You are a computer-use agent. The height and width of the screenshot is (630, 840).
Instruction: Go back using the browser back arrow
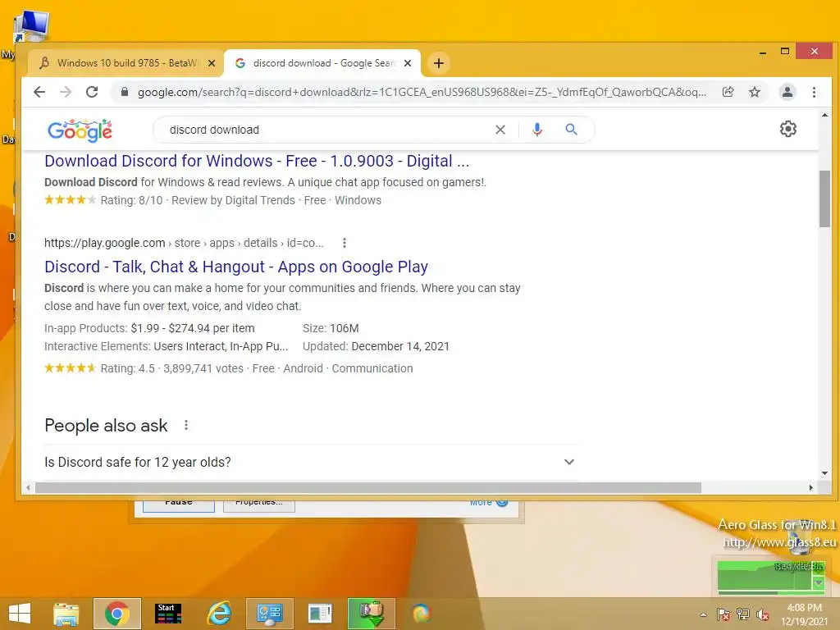click(x=39, y=92)
